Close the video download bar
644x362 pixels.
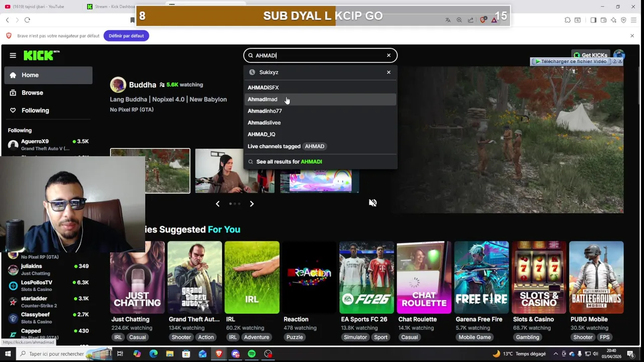[620, 61]
